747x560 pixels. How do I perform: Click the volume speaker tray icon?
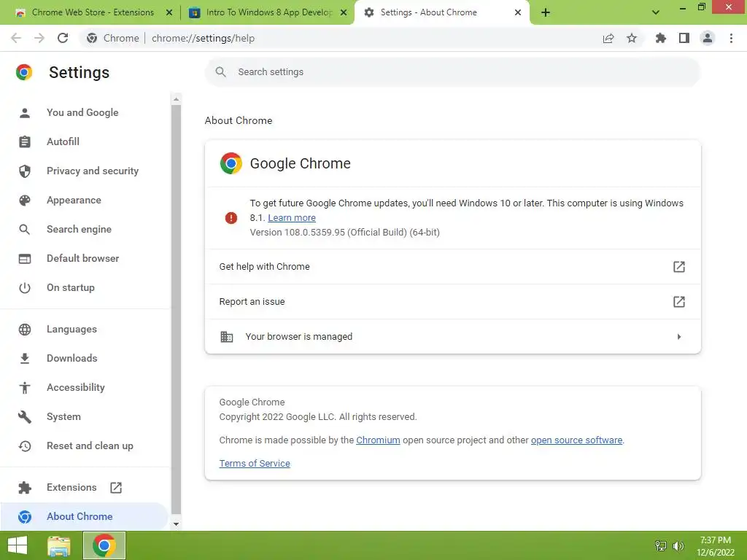(x=678, y=545)
